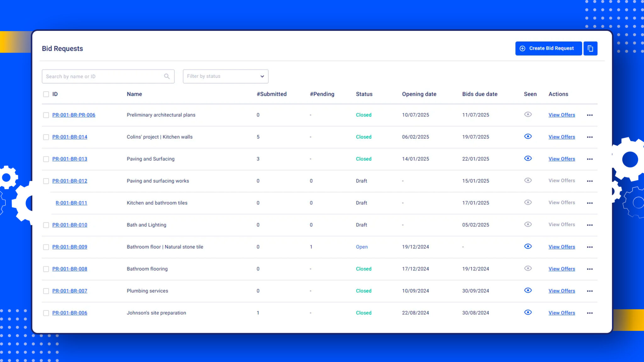Click eye icon on Colins' project Kitchen walls row
Viewport: 644px width, 362px height.
tap(528, 136)
